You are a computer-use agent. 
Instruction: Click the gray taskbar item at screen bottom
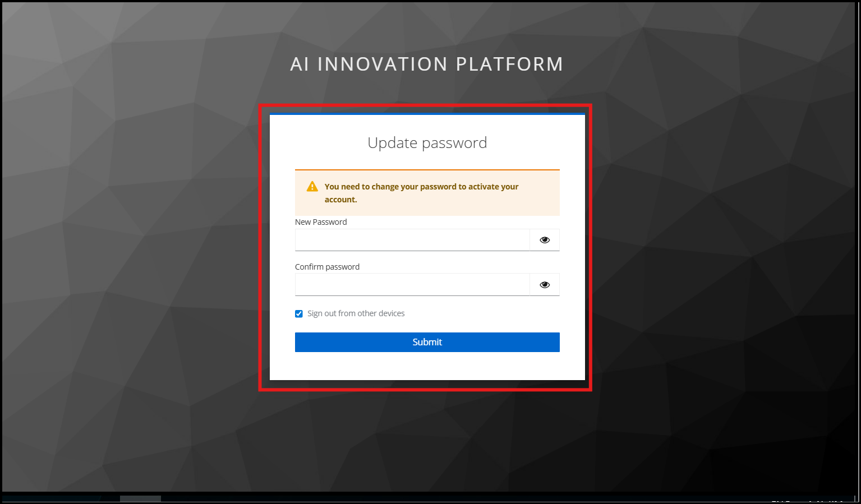(140, 498)
